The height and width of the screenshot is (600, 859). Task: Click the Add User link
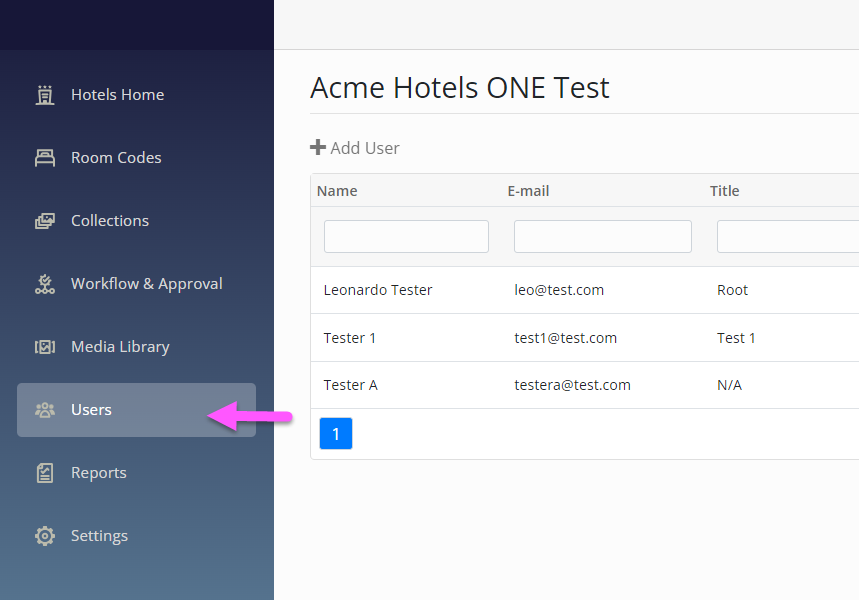tap(354, 148)
